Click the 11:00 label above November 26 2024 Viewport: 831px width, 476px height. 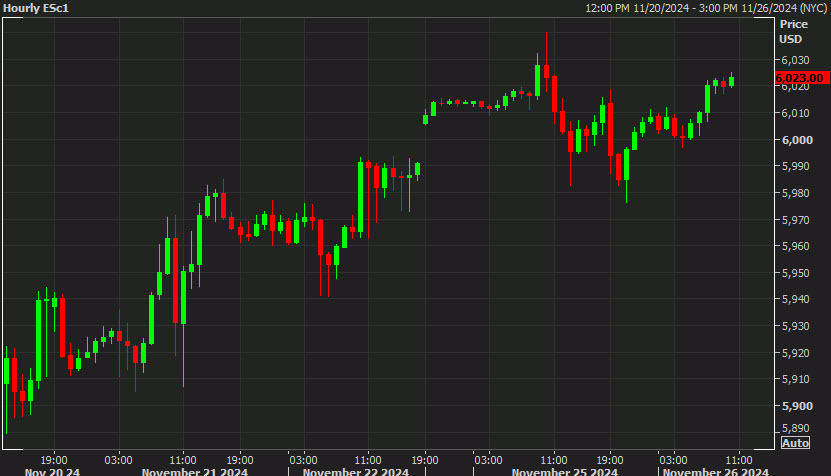click(x=738, y=460)
